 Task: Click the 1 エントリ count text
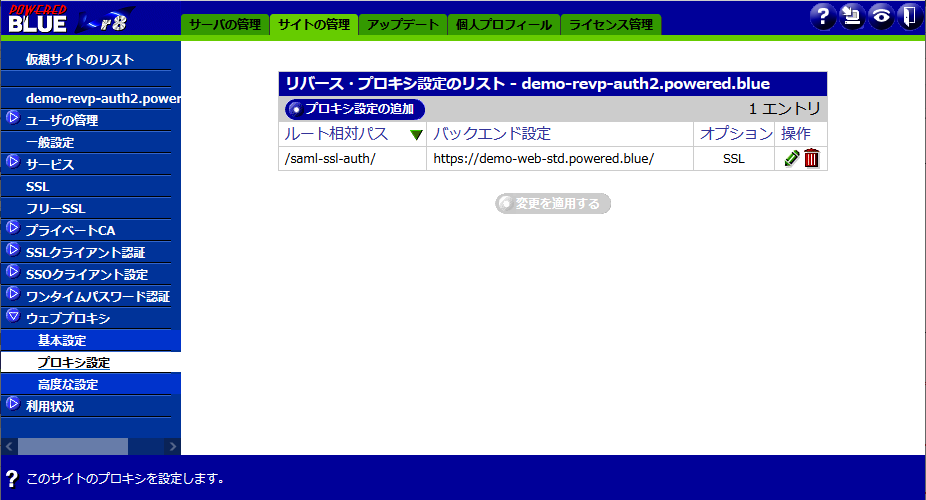tap(784, 109)
